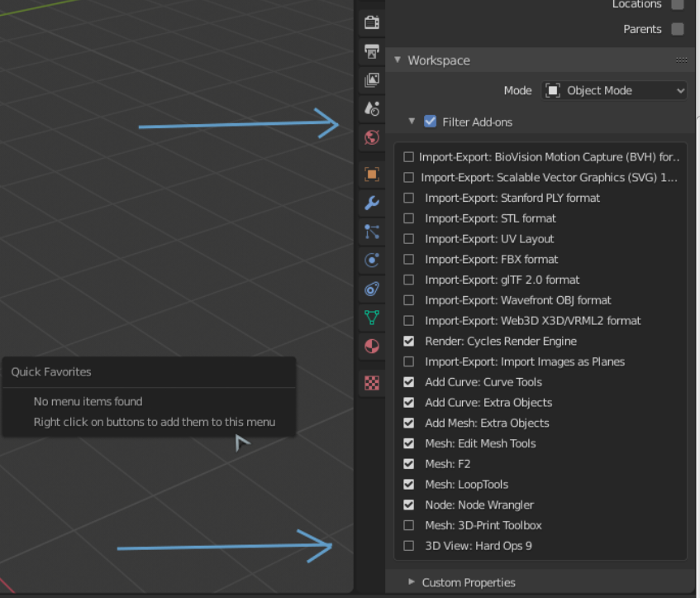The height and width of the screenshot is (598, 700).
Task: Uncheck the Mesh: F2 add-on
Action: (408, 464)
